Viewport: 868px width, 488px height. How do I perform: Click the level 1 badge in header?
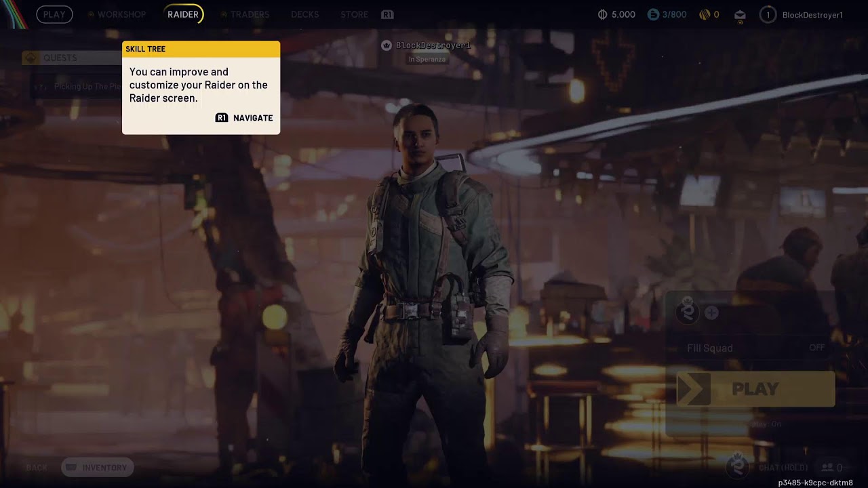pyautogui.click(x=768, y=14)
